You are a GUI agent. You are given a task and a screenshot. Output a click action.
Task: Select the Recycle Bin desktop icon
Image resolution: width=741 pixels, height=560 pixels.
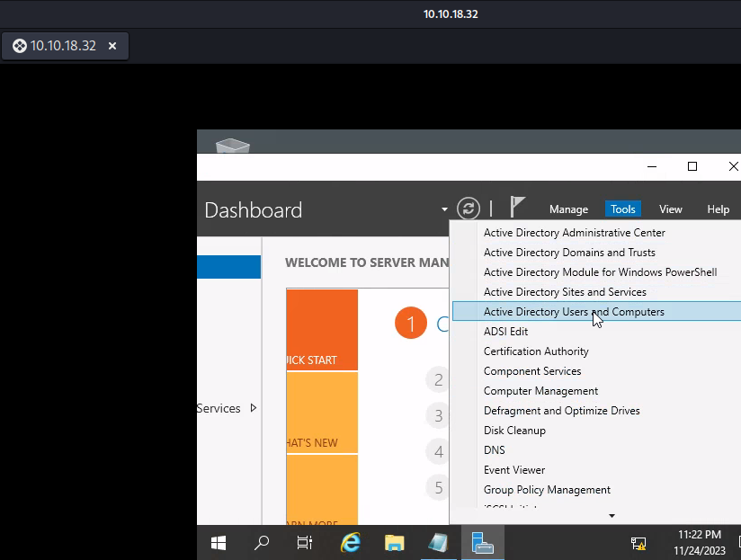(x=233, y=146)
